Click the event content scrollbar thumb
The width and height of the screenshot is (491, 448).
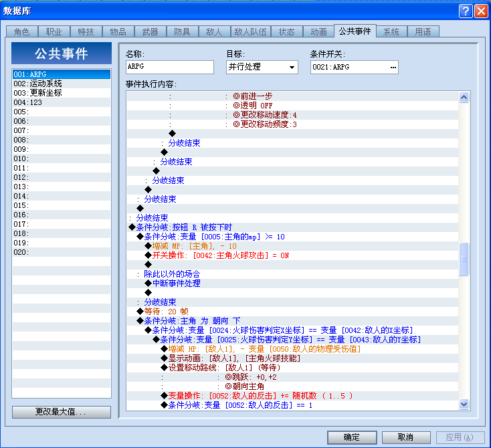[x=464, y=259]
